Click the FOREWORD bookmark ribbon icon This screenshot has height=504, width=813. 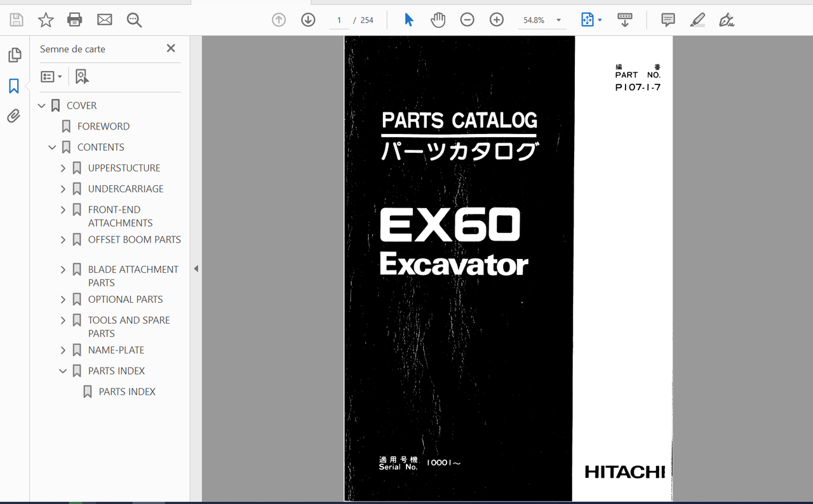point(66,126)
